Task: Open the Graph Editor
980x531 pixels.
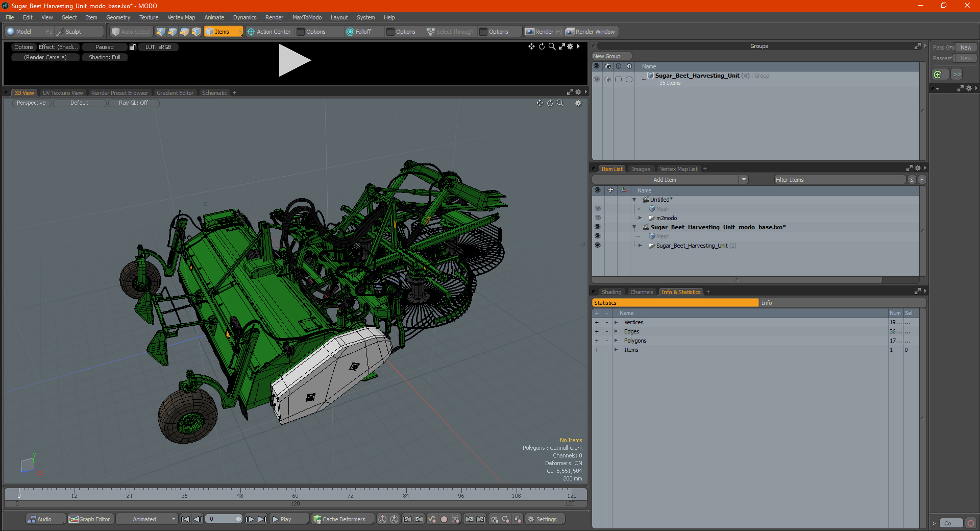Action: pos(90,519)
